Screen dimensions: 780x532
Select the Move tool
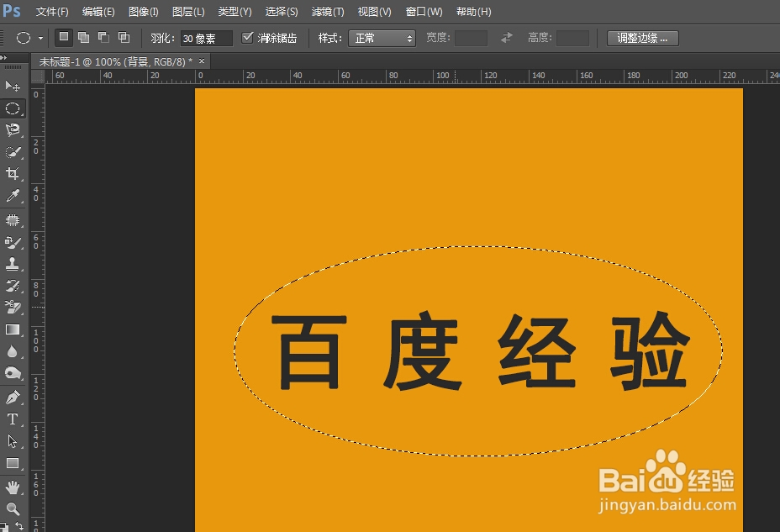tap(13, 86)
